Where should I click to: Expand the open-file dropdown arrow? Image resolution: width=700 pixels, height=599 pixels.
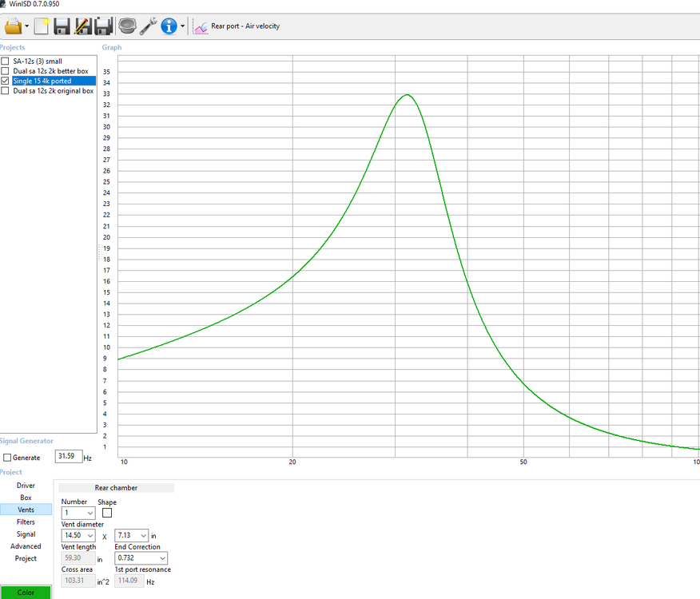tap(27, 26)
